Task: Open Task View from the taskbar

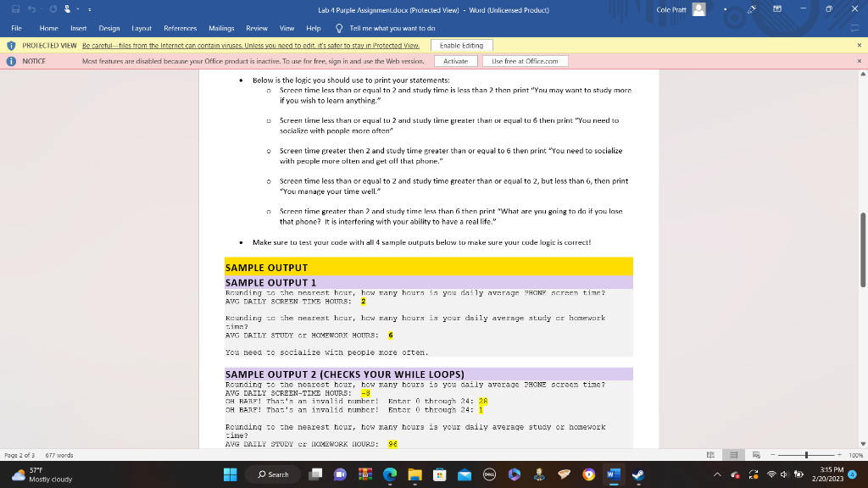Action: coord(315,474)
